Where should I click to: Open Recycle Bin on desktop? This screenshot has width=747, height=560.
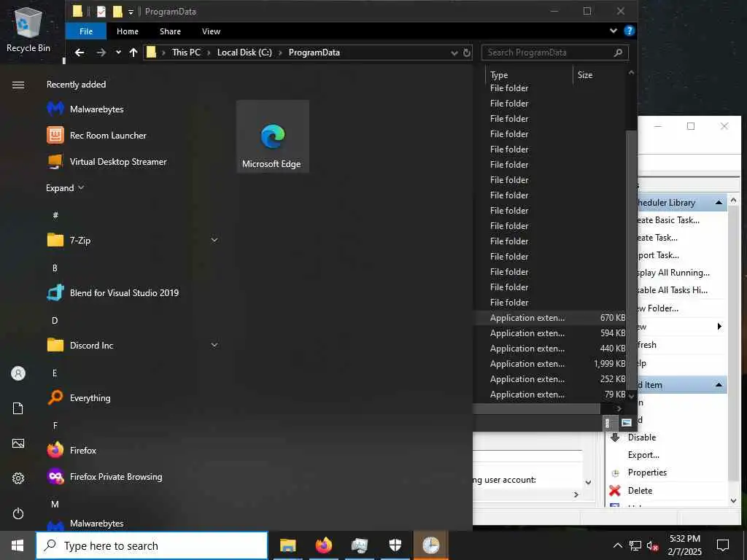pos(28,30)
